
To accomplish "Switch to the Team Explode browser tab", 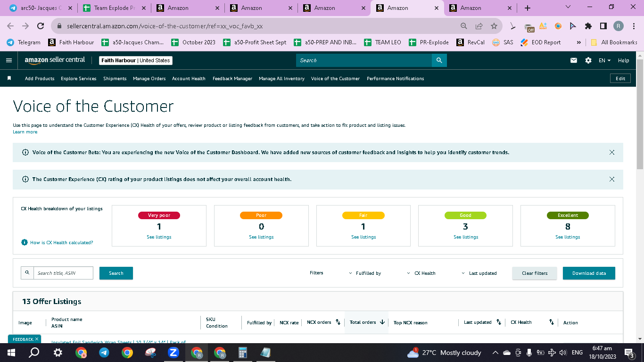I will tap(114, 8).
